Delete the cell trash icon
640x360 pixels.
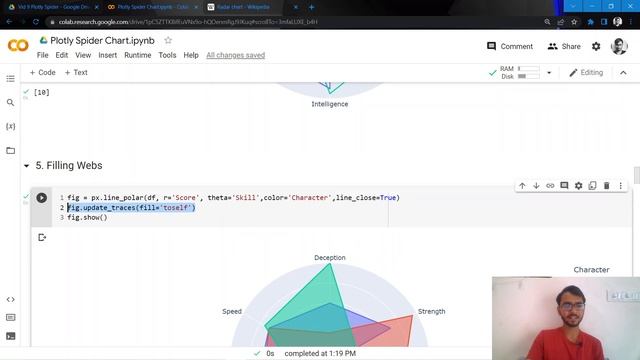point(607,186)
